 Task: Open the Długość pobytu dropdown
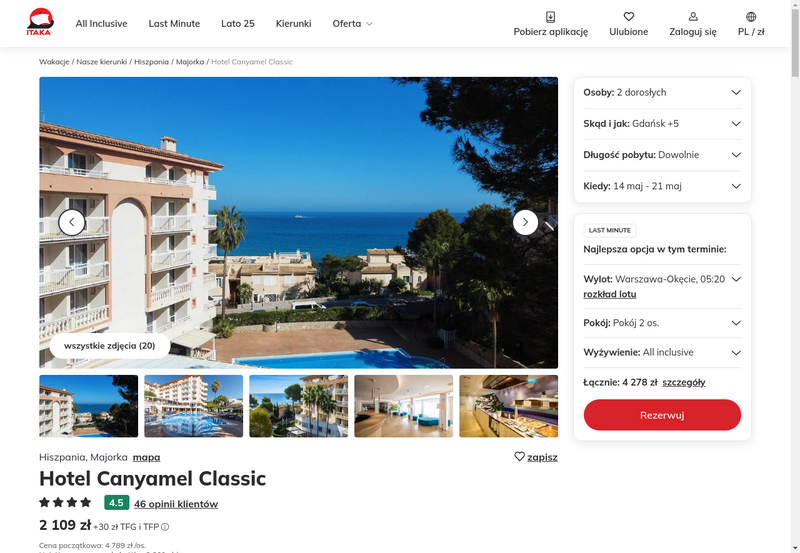(662, 155)
